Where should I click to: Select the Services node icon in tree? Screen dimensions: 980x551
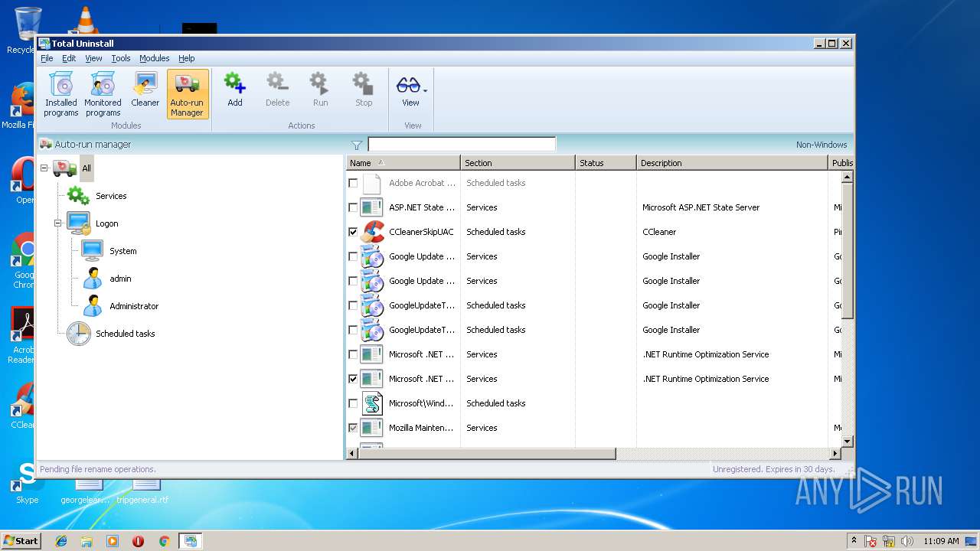click(x=78, y=196)
